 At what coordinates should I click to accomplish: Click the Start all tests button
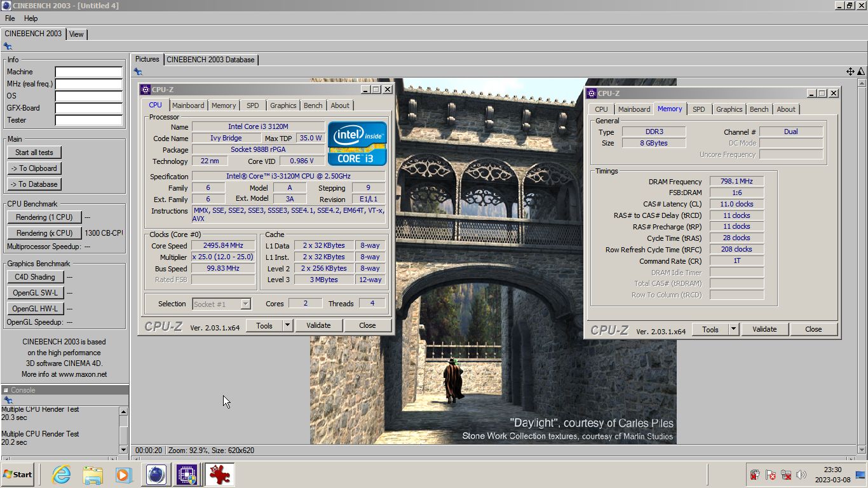point(34,152)
